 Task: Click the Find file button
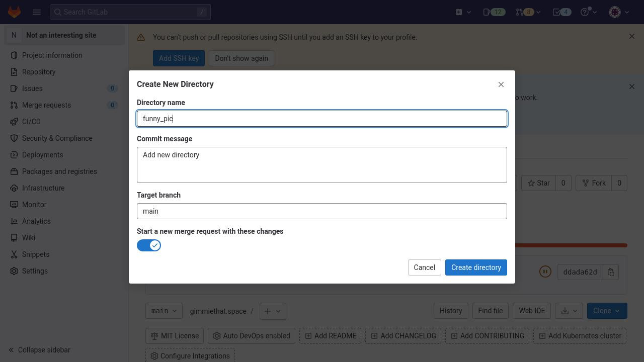click(x=490, y=311)
